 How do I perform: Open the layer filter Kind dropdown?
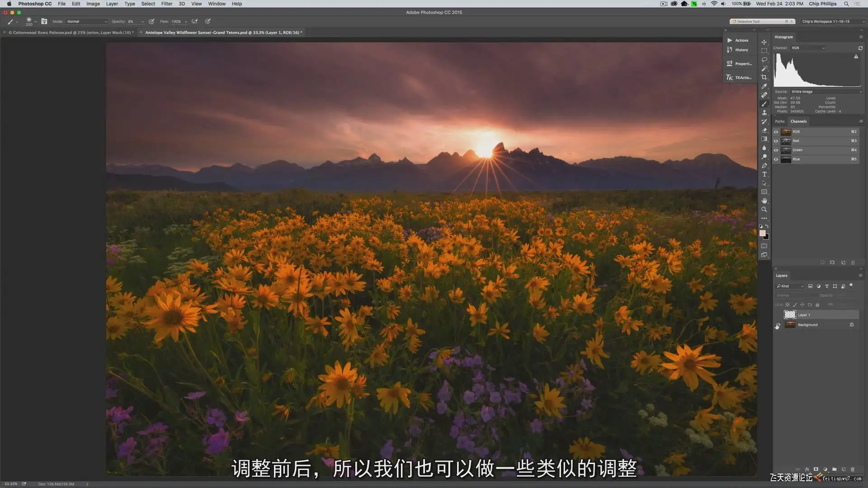(790, 286)
